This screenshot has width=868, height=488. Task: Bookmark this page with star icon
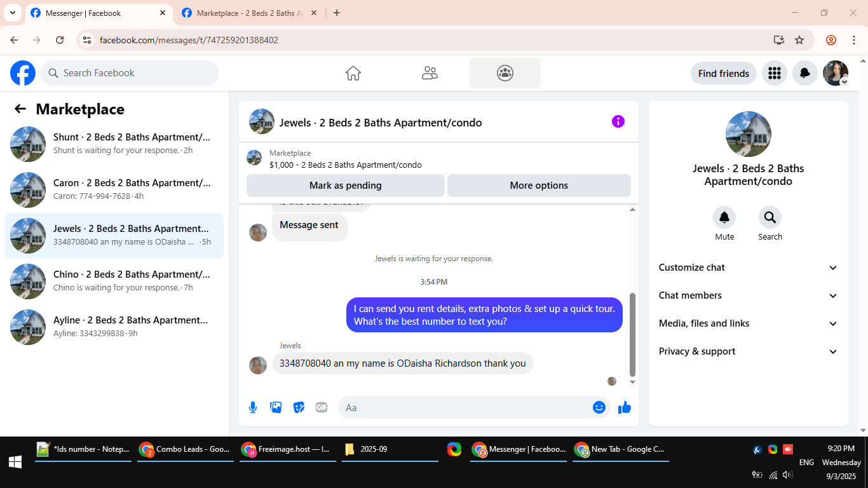tap(799, 40)
